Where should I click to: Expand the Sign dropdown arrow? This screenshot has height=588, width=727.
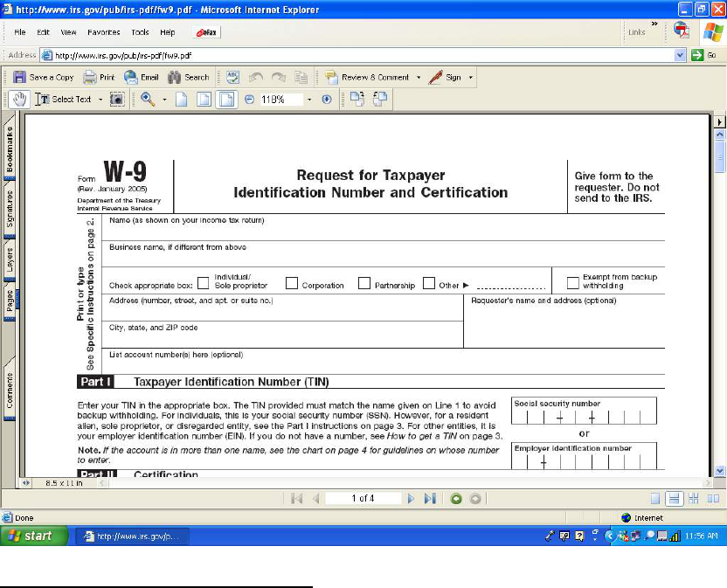point(471,78)
